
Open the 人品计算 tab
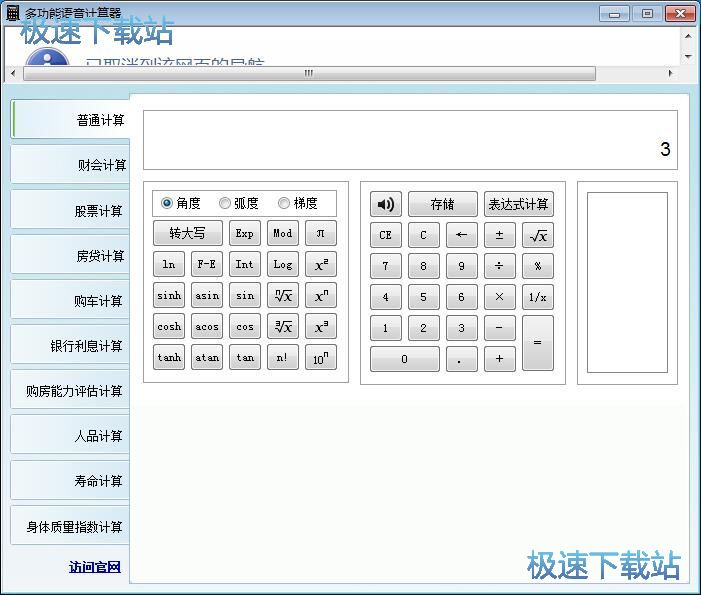(71, 436)
